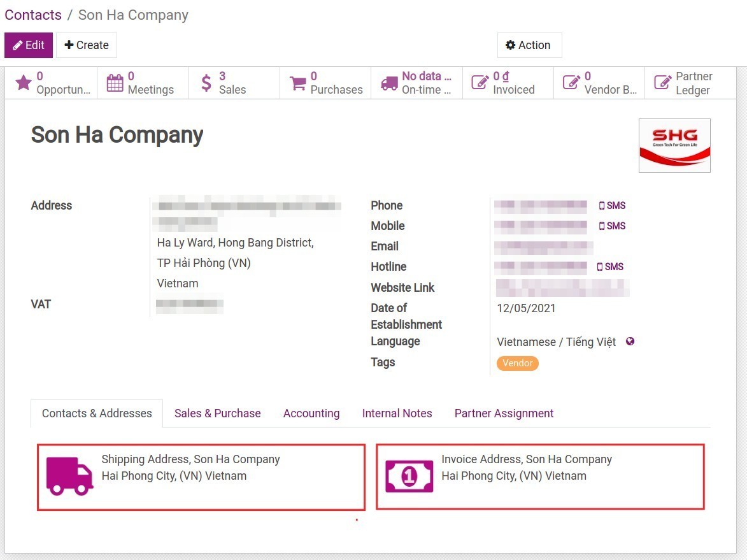
Task: Select the Partner Assignment tab
Action: coord(503,413)
